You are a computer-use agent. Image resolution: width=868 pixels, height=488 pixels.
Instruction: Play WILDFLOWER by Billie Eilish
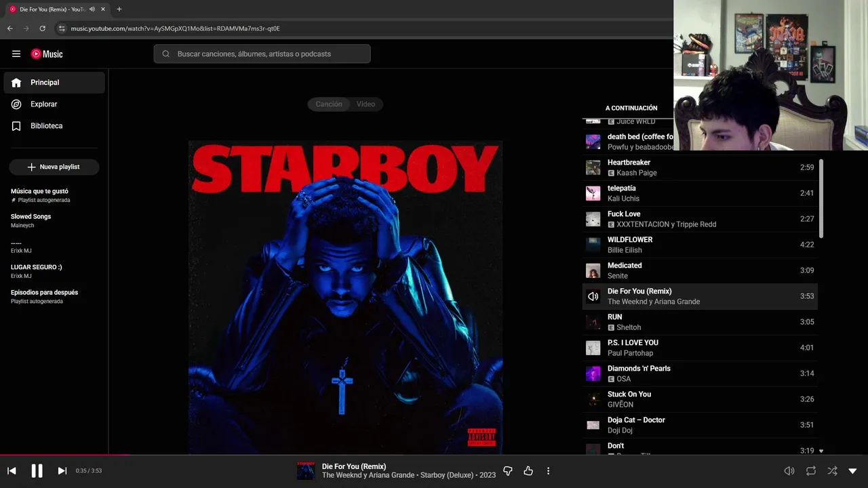pyautogui.click(x=700, y=245)
